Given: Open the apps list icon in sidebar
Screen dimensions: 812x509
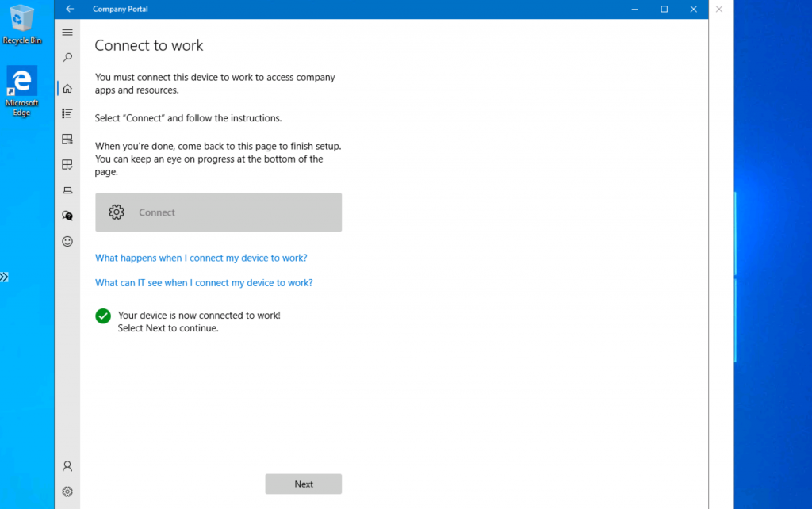Looking at the screenshot, I should (x=67, y=113).
